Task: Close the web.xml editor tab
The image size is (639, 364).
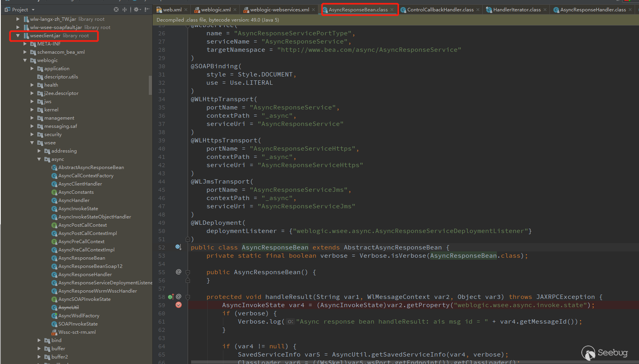Action: (186, 10)
